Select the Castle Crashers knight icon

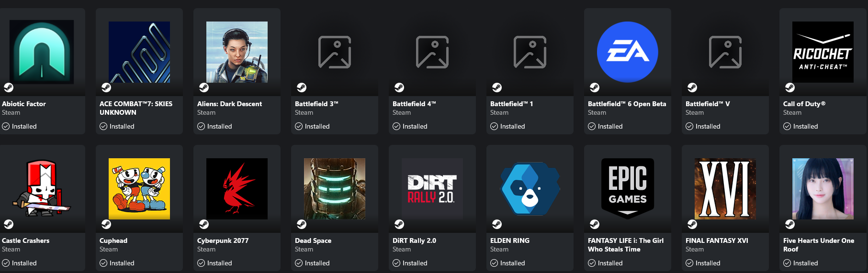[x=42, y=189]
